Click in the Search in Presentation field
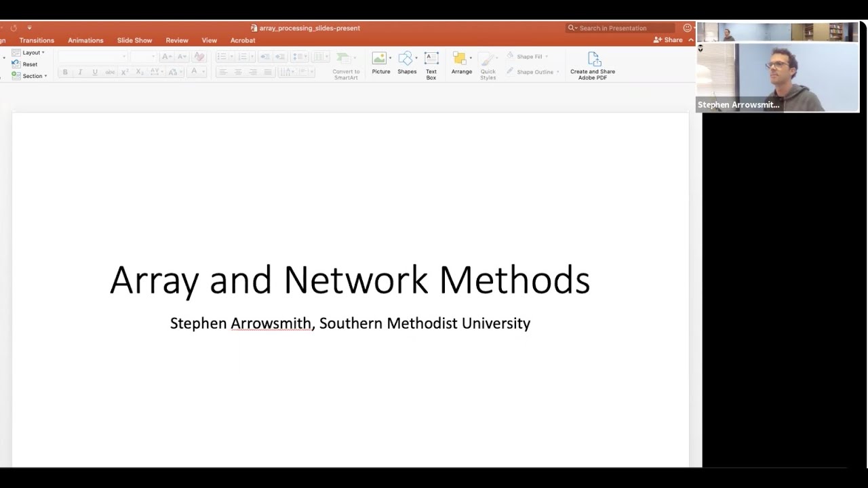868x488 pixels. point(620,28)
